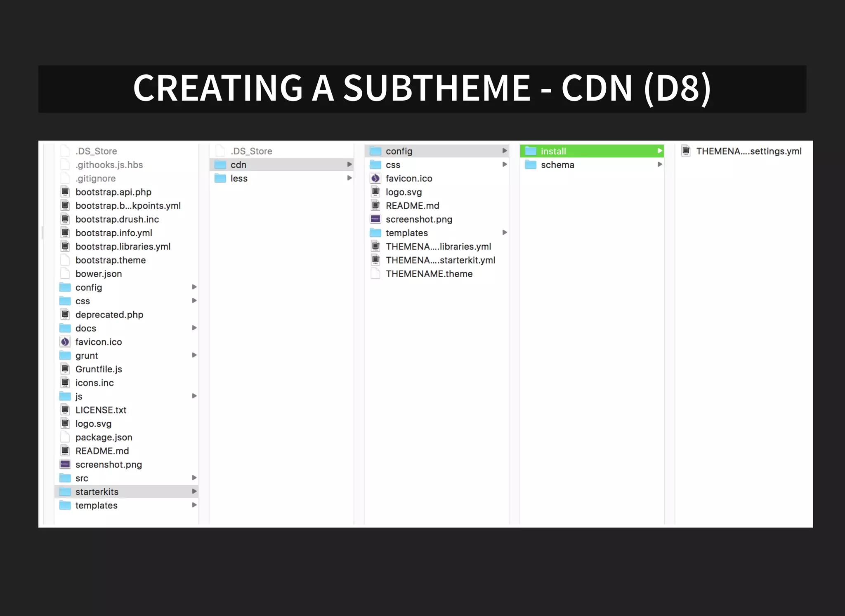Screen dimensions: 845x616
Task: Click the favicon.ico icon in third column
Action: (x=375, y=178)
